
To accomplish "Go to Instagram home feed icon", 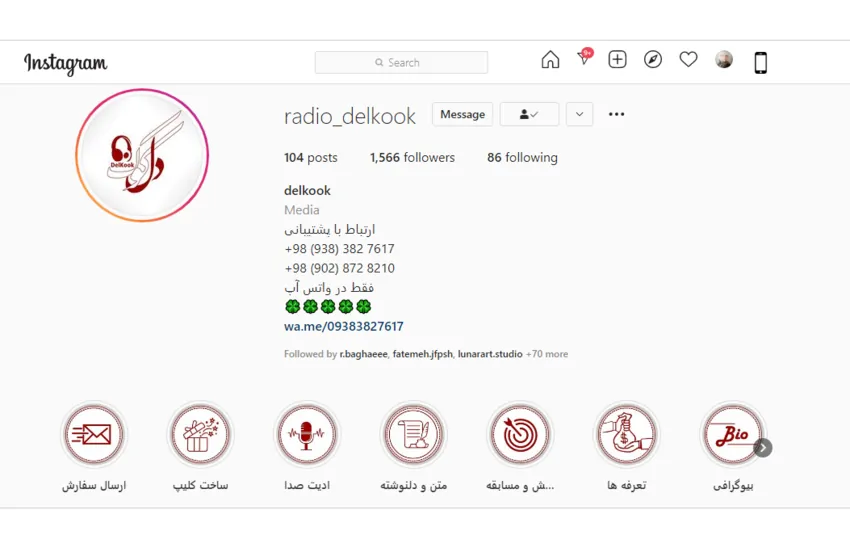I will click(x=550, y=60).
